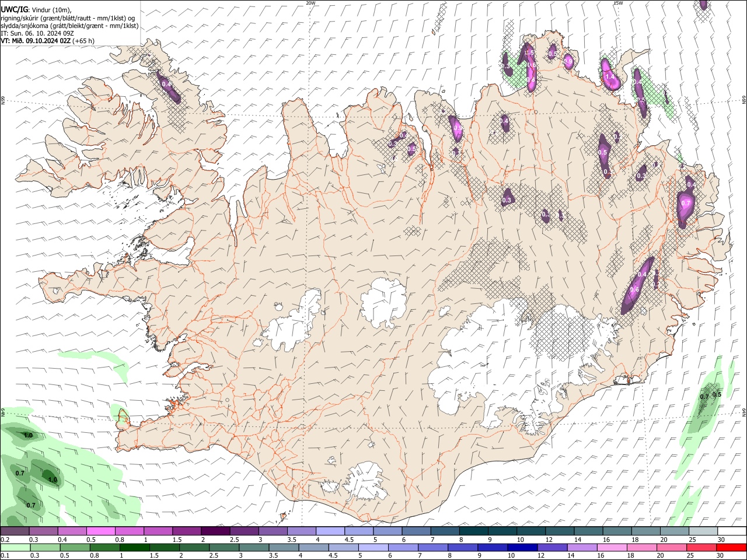Click the darkest purple 2 snow legend swatch
Viewport: 747px width, 560px height.
point(215,531)
